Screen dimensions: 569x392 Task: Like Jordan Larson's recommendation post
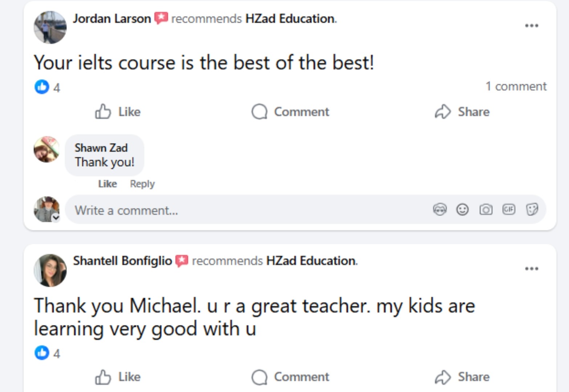118,112
